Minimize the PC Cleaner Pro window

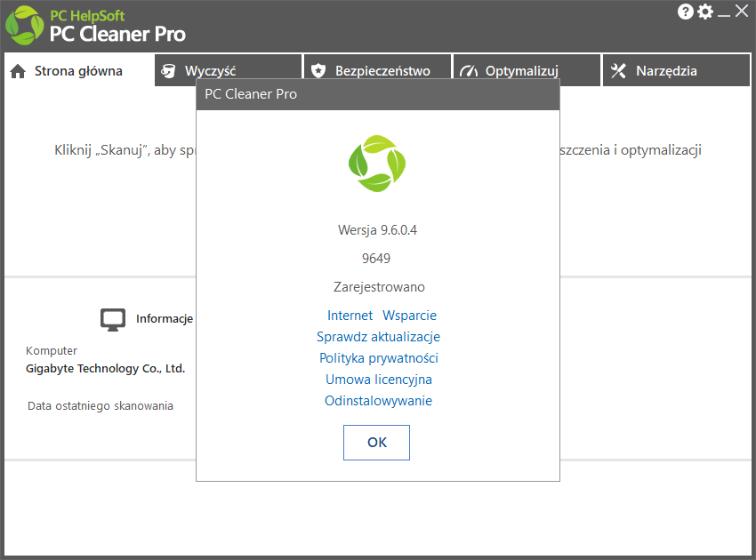pyautogui.click(x=723, y=14)
